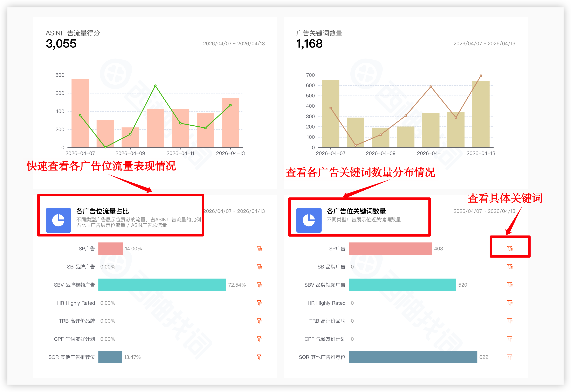Image resolution: width=571 pixels, height=392 pixels.
Task: Click the date range 2026/04/07 ~ 2026/04/13 on left panel
Action: point(234,44)
